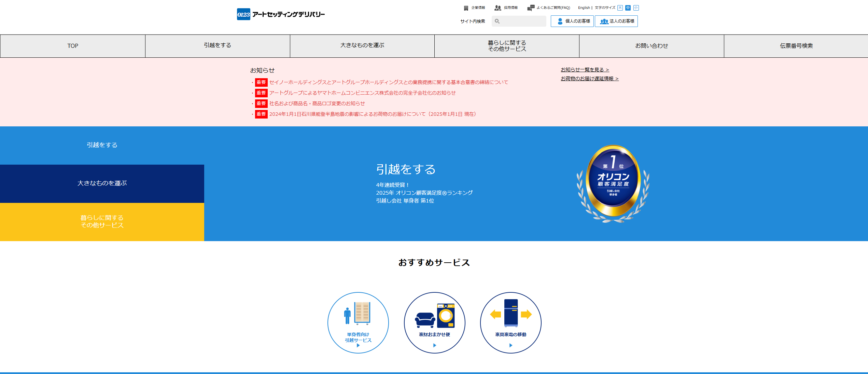Click the 0123 アートセッティングデリバリー logo
Screen dimensions: 868x374
point(281,14)
